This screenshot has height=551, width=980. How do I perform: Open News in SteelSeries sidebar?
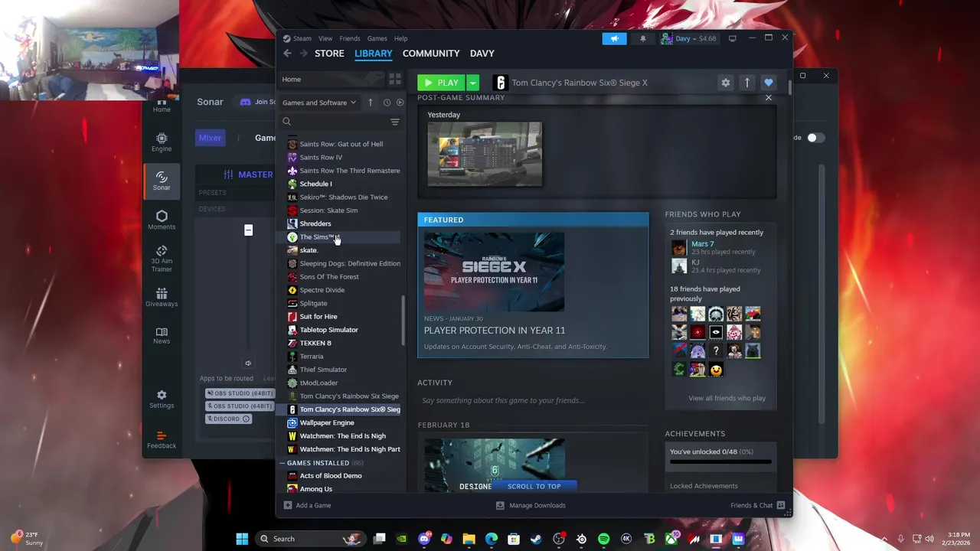click(162, 335)
